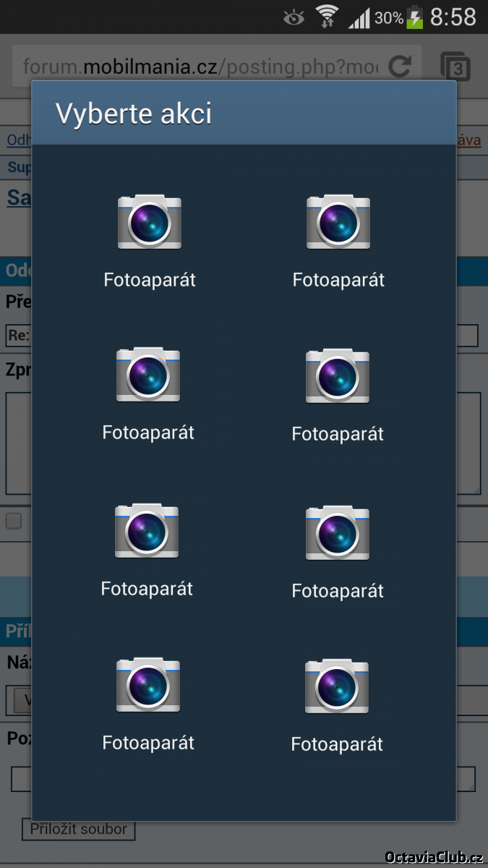
Task: Choose the second-row left Fotoaparát camera icon
Action: coord(148,375)
